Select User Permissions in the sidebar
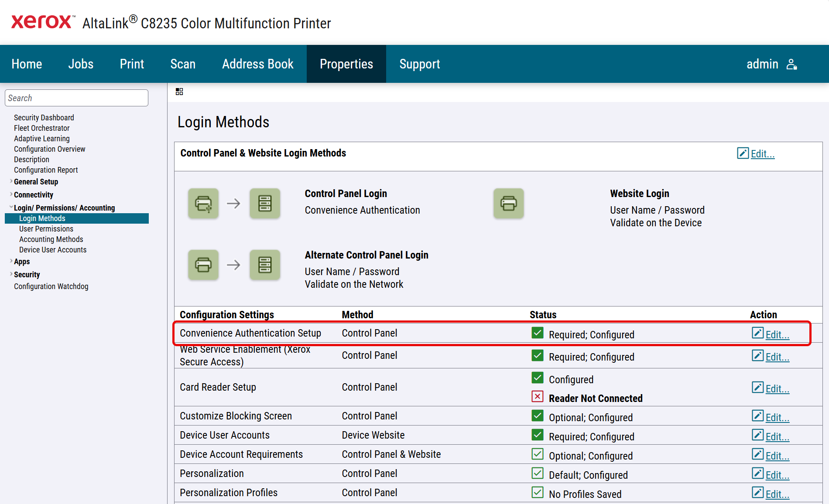829x504 pixels. click(46, 229)
